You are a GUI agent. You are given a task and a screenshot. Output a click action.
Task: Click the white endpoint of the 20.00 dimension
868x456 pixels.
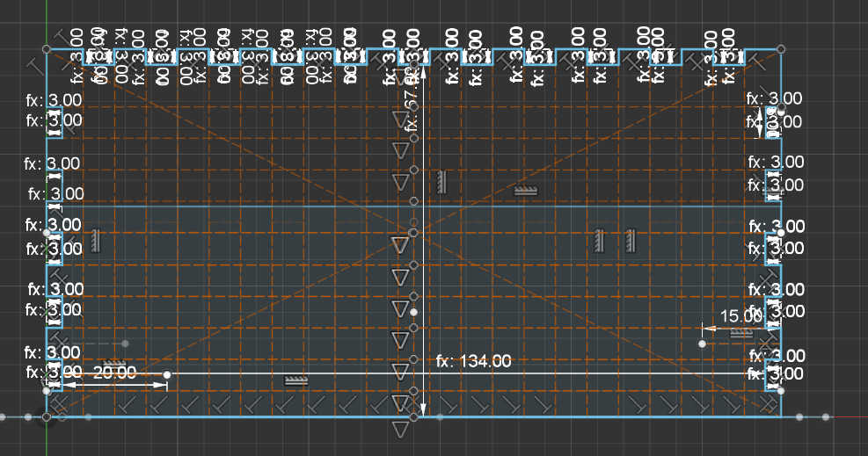click(167, 375)
